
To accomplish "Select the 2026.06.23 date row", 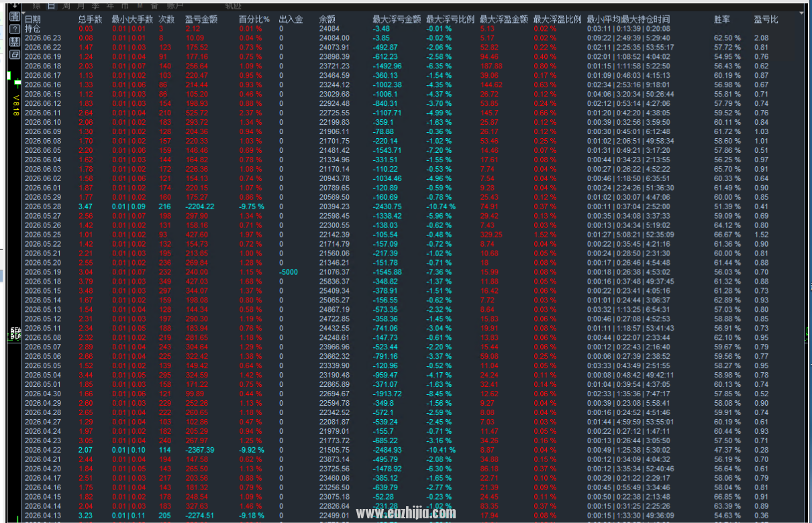I will [43, 38].
